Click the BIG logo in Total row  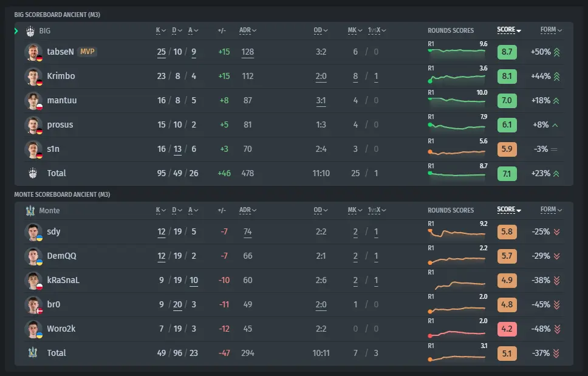point(33,173)
